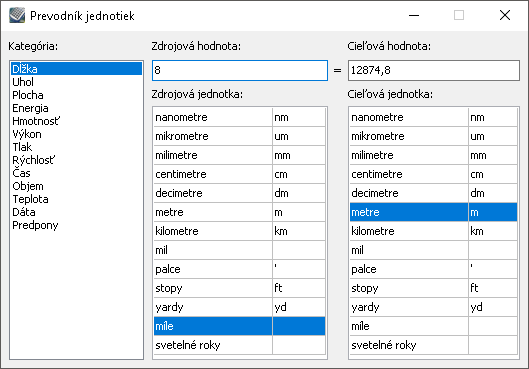Choose the Výkon category
This screenshot has height=369, width=529.
click(x=76, y=134)
